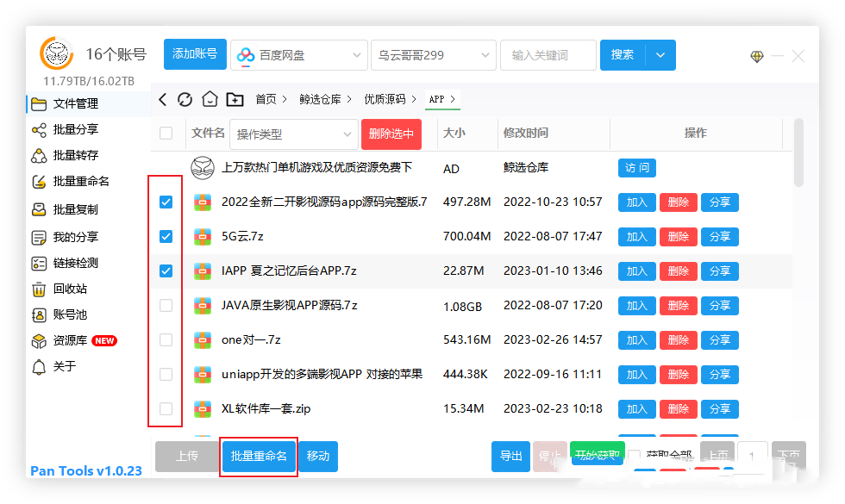The width and height of the screenshot is (845, 504).
Task: Open the 乌云哥哥299 account selector
Action: coord(434,54)
